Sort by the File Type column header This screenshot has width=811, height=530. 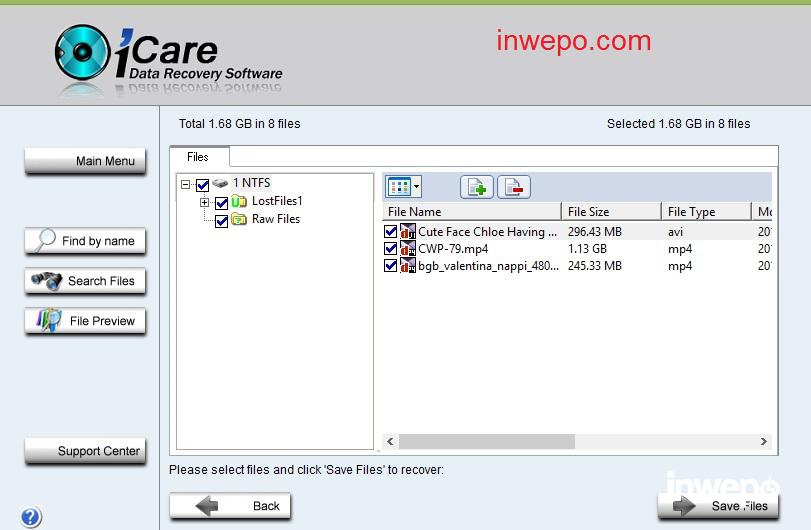tap(707, 211)
